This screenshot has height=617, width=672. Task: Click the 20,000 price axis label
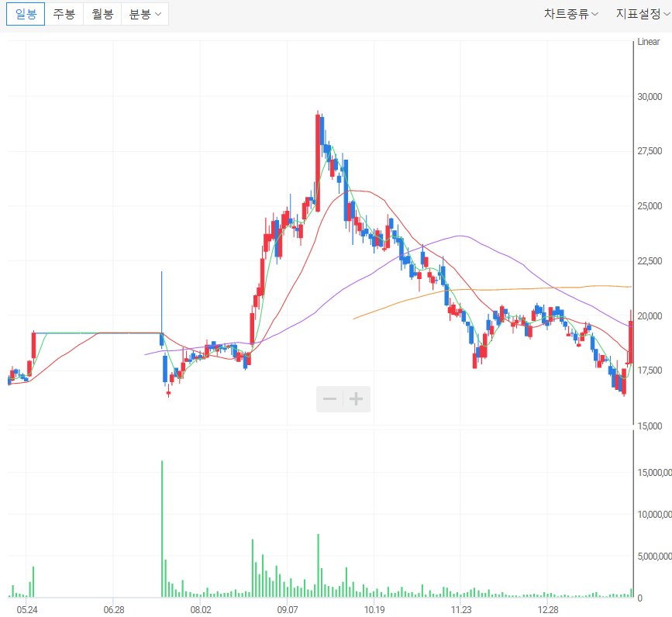click(x=650, y=315)
